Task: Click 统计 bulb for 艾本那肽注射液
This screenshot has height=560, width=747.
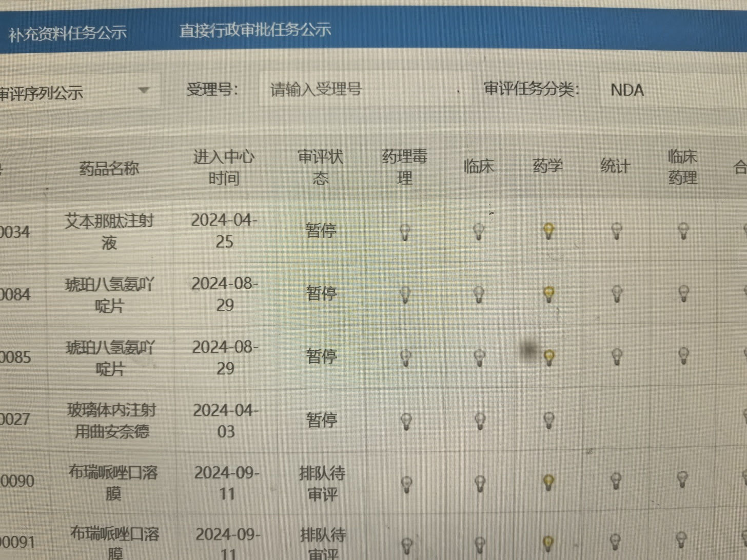Action: pos(617,231)
